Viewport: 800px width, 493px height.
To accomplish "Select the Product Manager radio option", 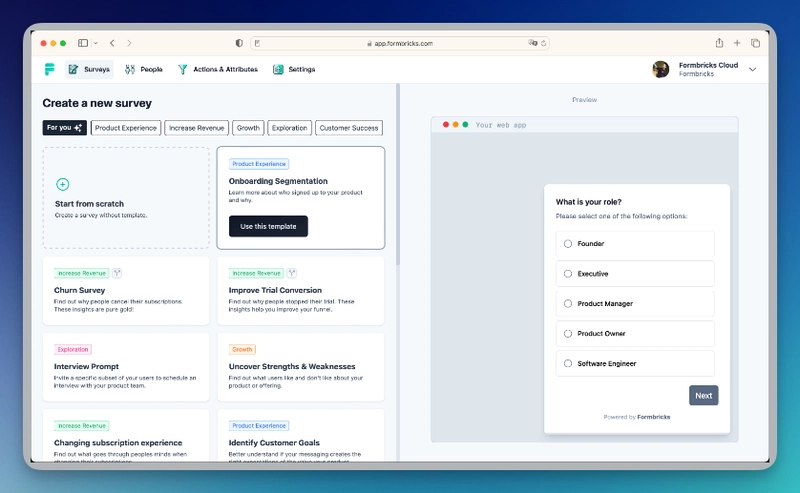I will pos(569,304).
